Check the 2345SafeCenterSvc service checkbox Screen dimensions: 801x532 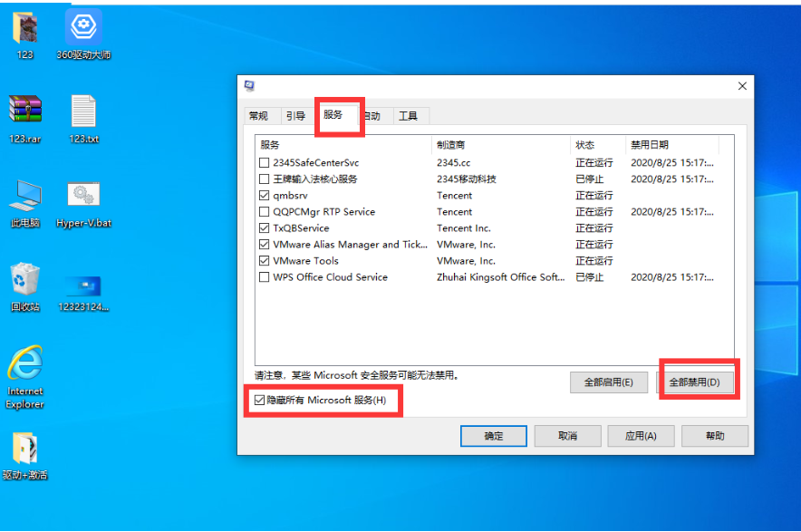pyautogui.click(x=264, y=163)
